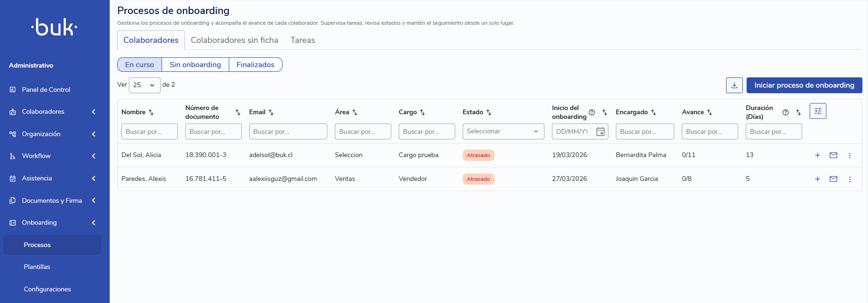This screenshot has width=868, height=303.
Task: Click the Email search input field
Action: click(x=288, y=131)
